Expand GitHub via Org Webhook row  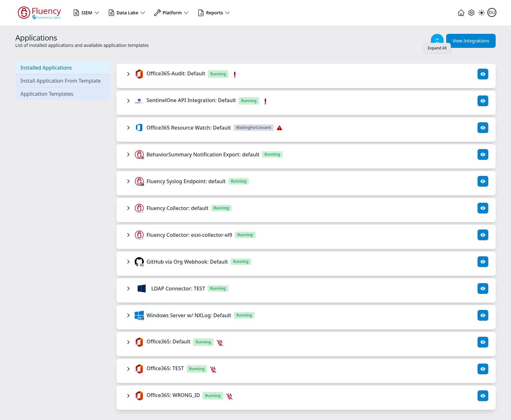(128, 262)
